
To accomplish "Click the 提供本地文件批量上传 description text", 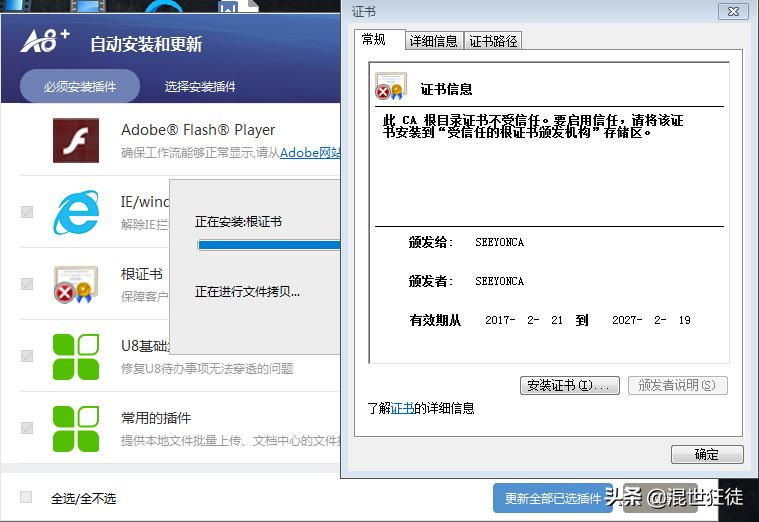I will 231,441.
